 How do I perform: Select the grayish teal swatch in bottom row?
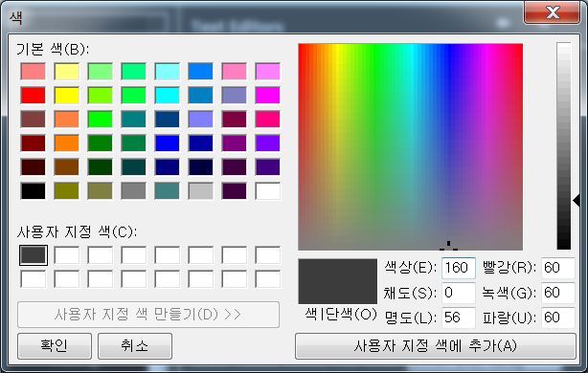pyautogui.click(x=168, y=191)
